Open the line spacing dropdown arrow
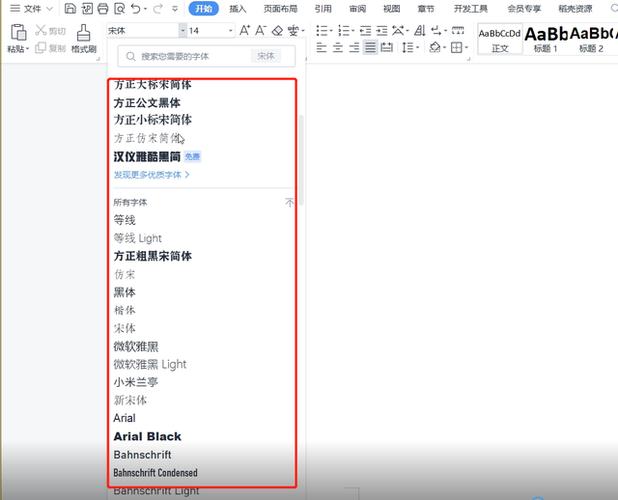The image size is (618, 500). 417,48
